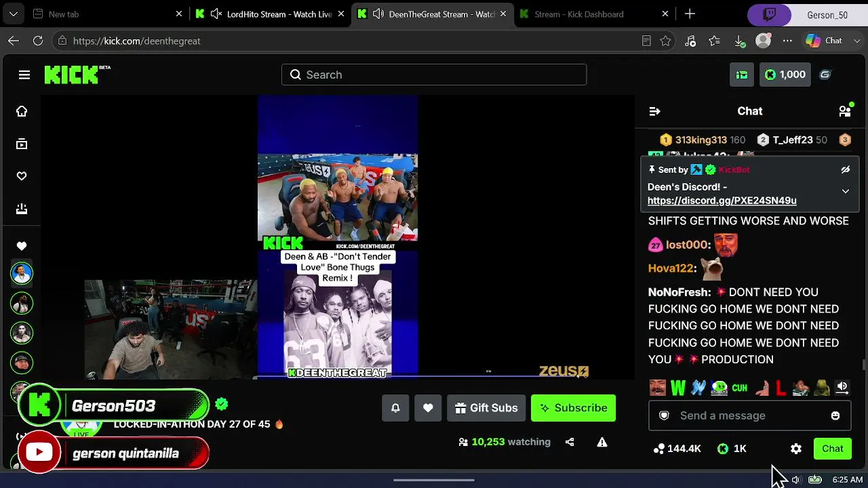
Task: Open browser settings and more menu
Action: coord(787,41)
